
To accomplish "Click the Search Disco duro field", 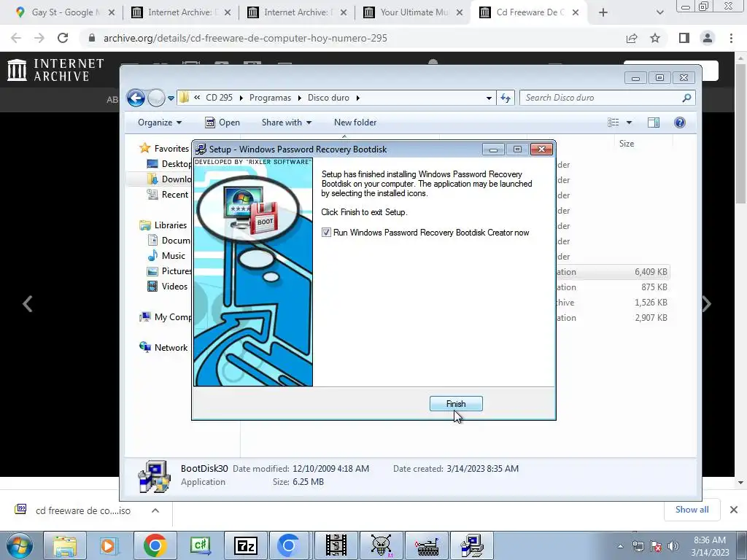I will 602,98.
